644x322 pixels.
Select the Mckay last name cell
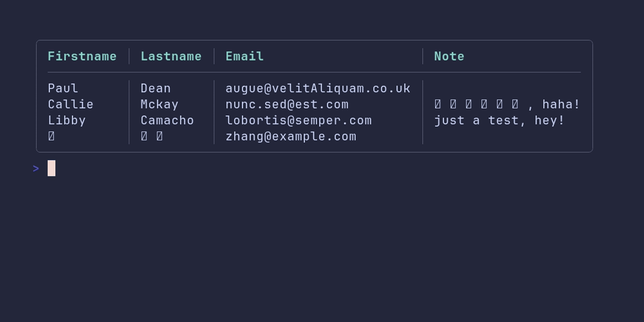(x=159, y=104)
